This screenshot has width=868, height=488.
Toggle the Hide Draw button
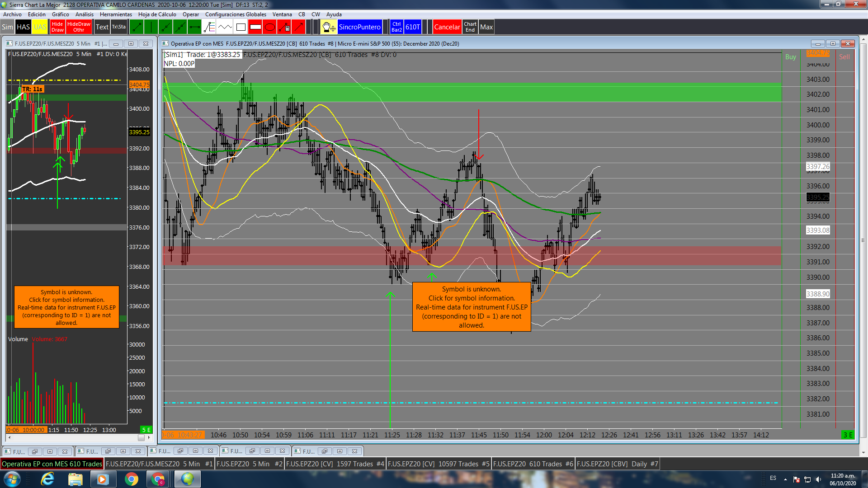[x=57, y=27]
